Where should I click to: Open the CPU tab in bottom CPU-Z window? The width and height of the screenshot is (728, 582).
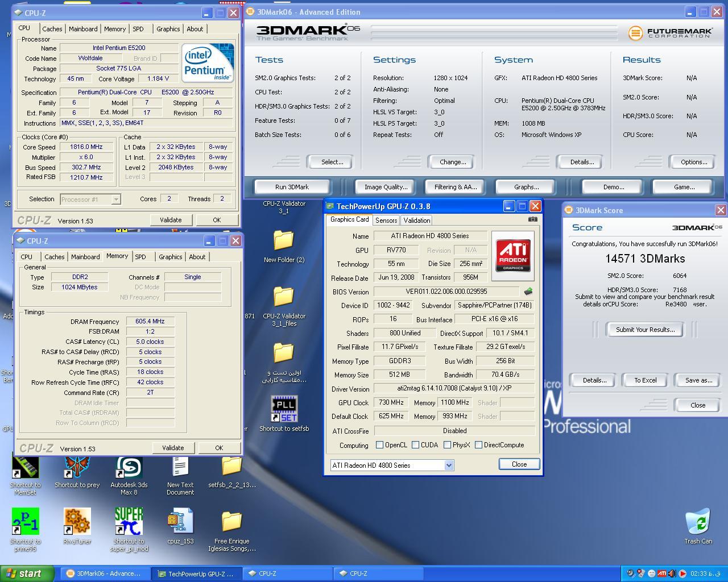coord(27,257)
